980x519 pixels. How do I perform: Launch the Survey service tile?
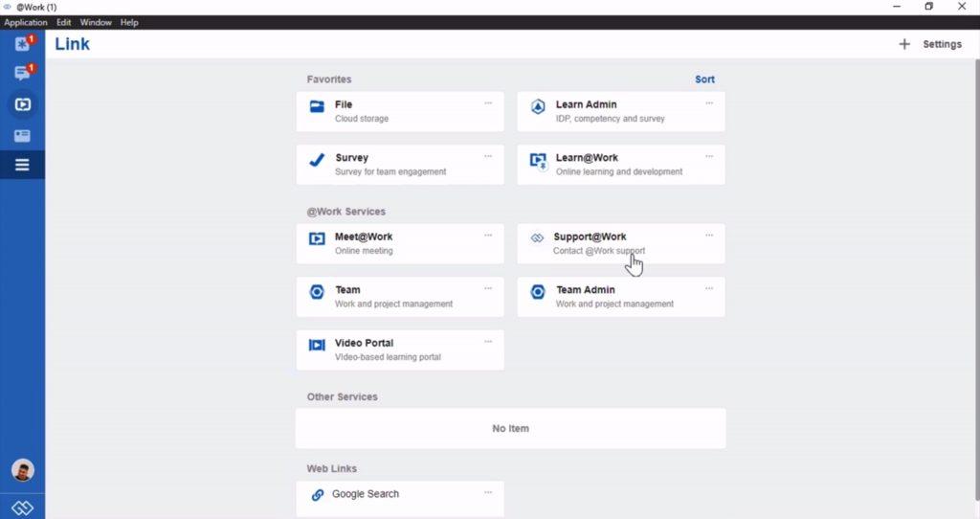click(x=399, y=165)
